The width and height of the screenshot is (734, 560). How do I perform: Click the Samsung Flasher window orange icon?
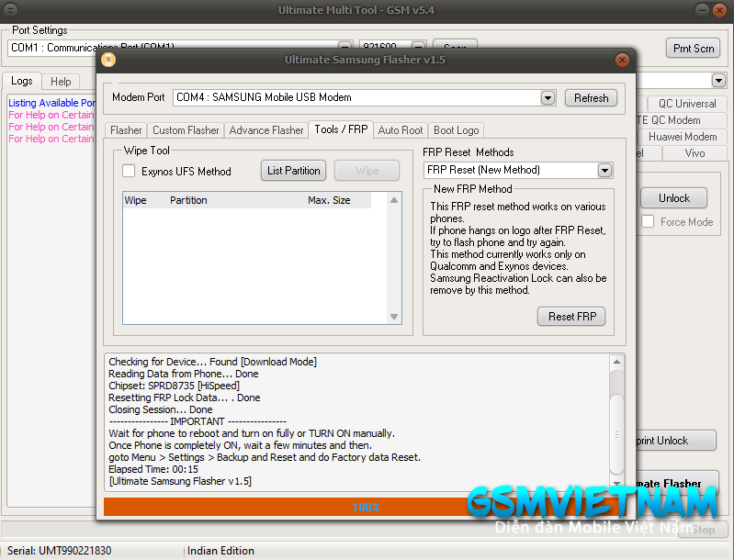(x=108, y=60)
